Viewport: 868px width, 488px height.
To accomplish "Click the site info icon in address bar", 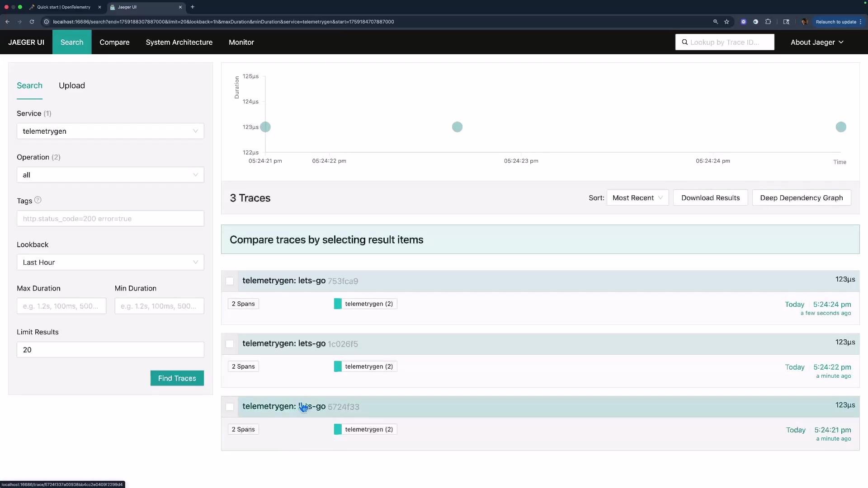I will (46, 22).
